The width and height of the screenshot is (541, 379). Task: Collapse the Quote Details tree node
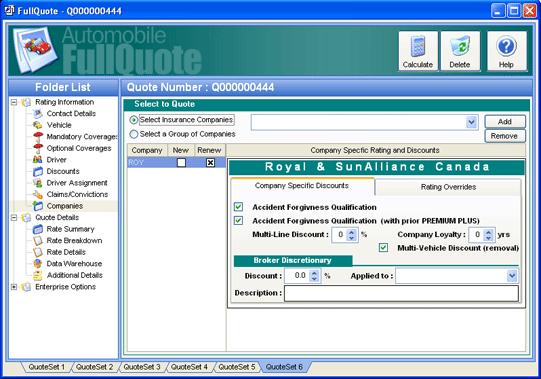14,217
